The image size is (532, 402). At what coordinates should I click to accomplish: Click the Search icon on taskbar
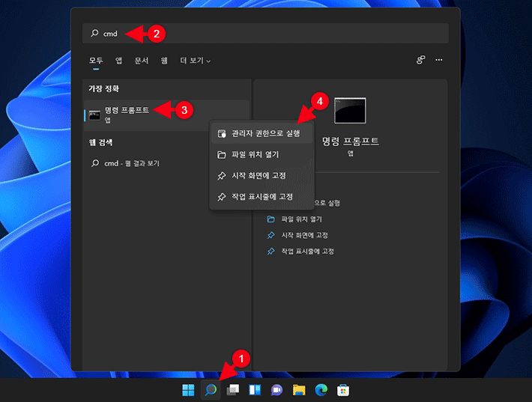tap(211, 390)
